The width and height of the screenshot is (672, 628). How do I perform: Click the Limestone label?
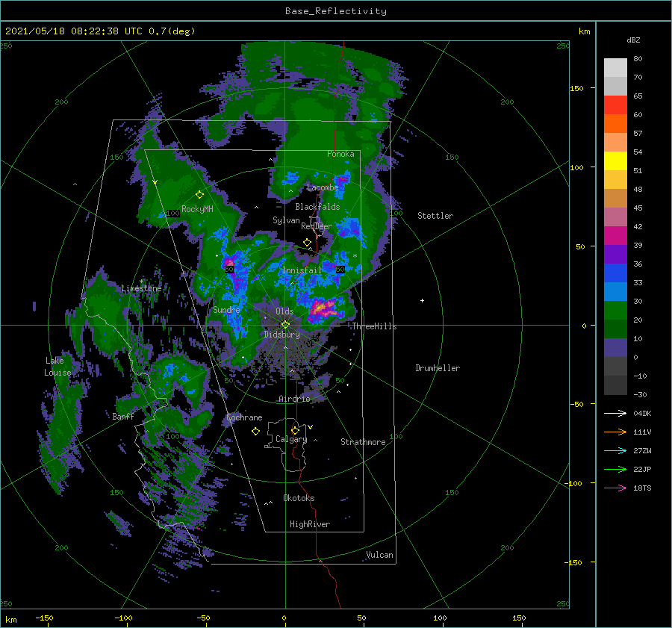coord(141,288)
